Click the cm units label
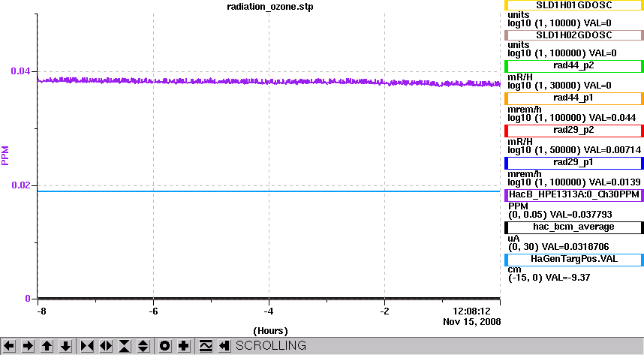This screenshot has width=644, height=355. point(514,269)
